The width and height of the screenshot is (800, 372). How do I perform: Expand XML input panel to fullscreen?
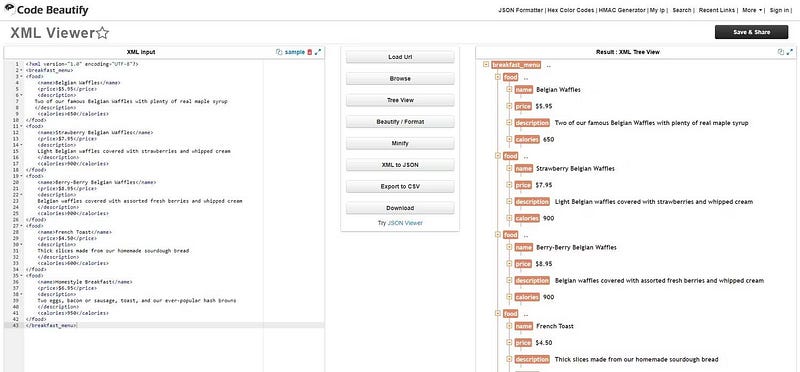pos(318,52)
